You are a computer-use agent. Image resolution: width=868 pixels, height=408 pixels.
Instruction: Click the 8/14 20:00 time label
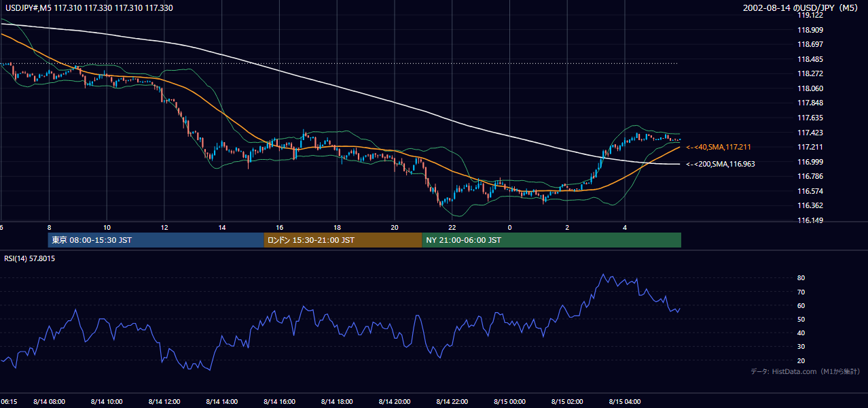click(x=395, y=402)
